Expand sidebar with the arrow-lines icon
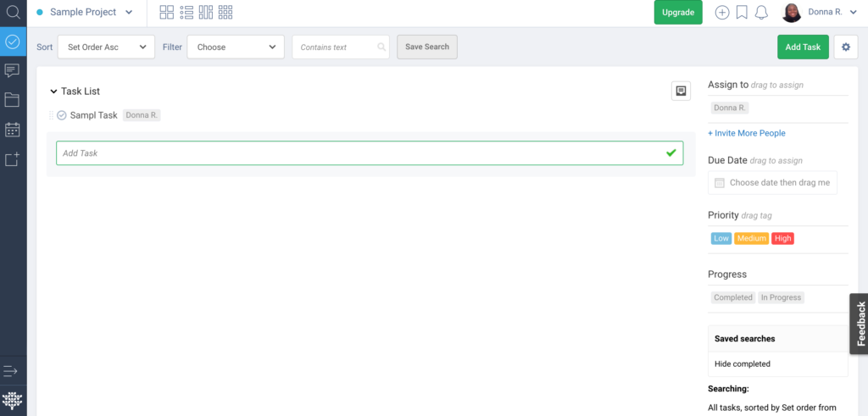The height and width of the screenshot is (416, 868). pyautogui.click(x=11, y=370)
